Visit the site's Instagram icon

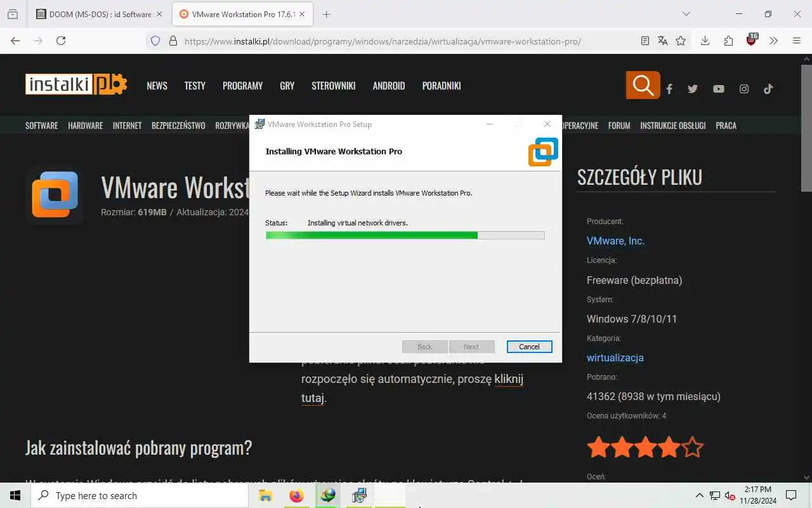click(x=744, y=89)
